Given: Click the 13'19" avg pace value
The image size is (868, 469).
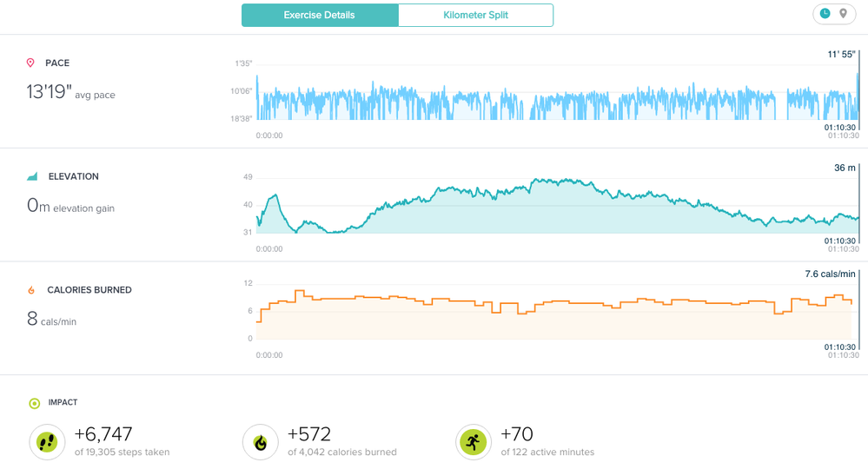Looking at the screenshot, I should [49, 92].
